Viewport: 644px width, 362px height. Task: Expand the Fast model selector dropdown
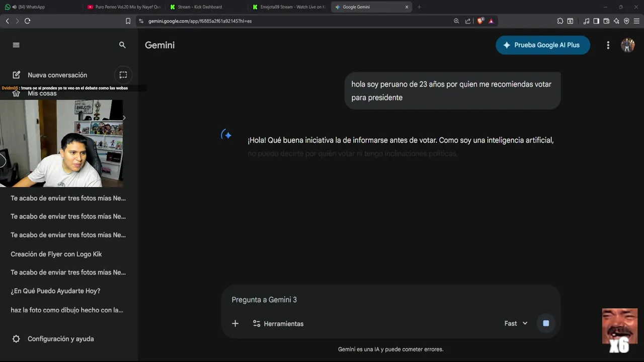pos(516,323)
